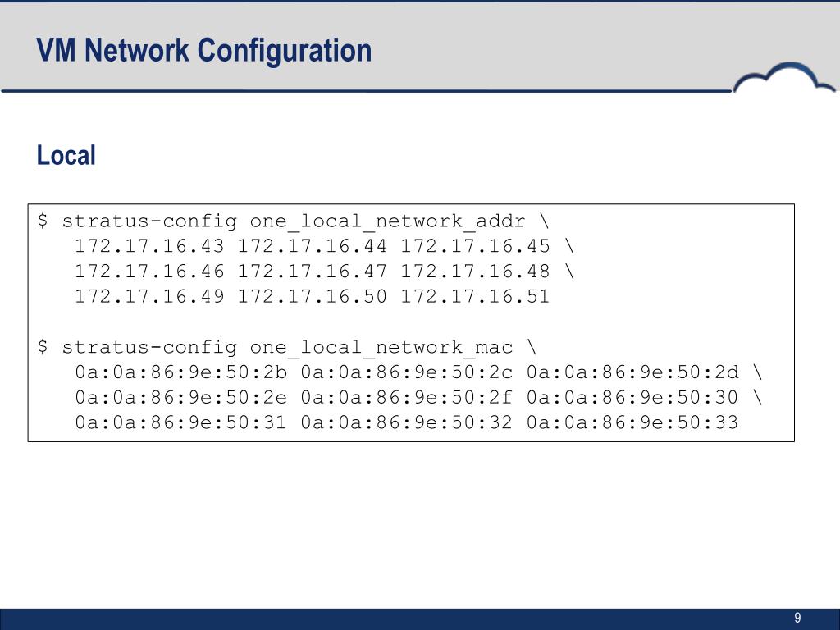Click IP address 172.17.16.43
Screen dimensions: 840x630
(x=149, y=246)
